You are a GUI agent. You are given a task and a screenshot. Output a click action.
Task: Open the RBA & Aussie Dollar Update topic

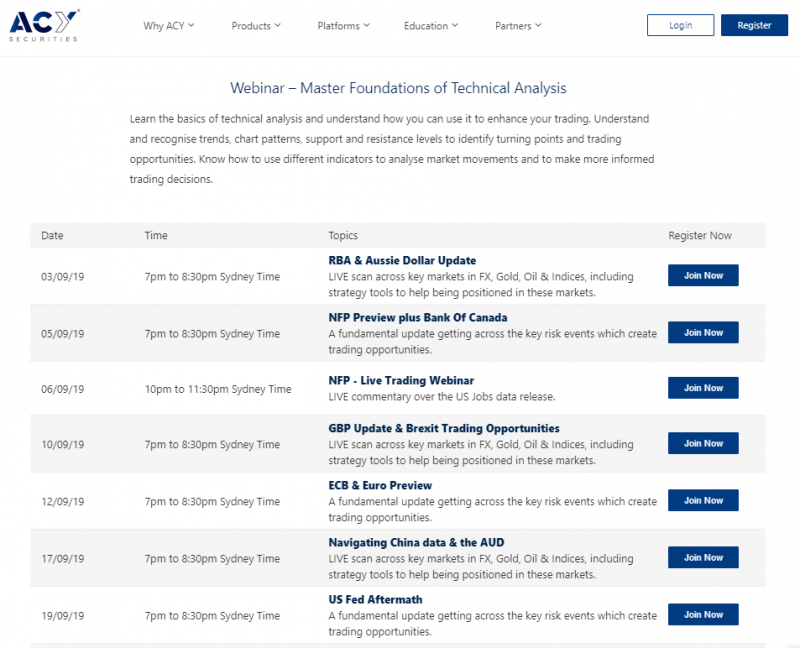pos(402,261)
